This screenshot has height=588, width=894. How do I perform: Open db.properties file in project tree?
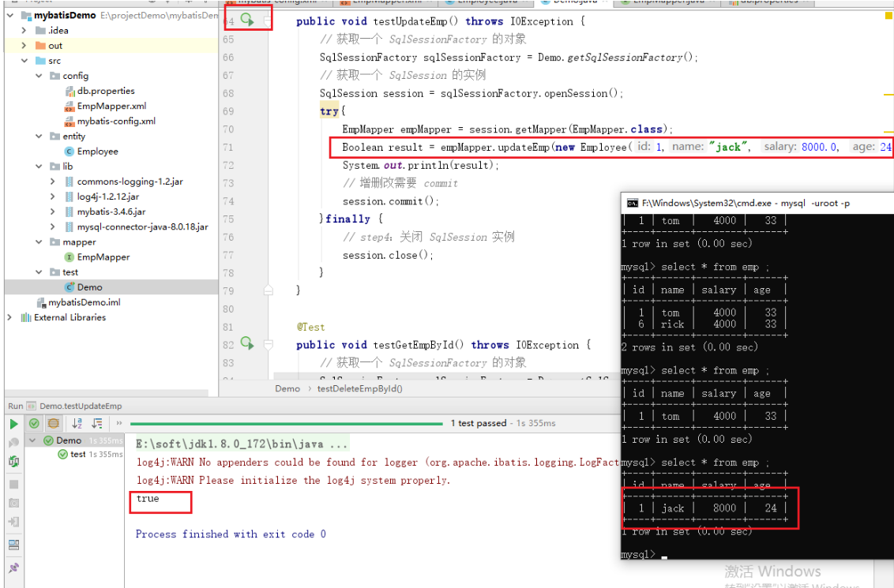pos(106,91)
